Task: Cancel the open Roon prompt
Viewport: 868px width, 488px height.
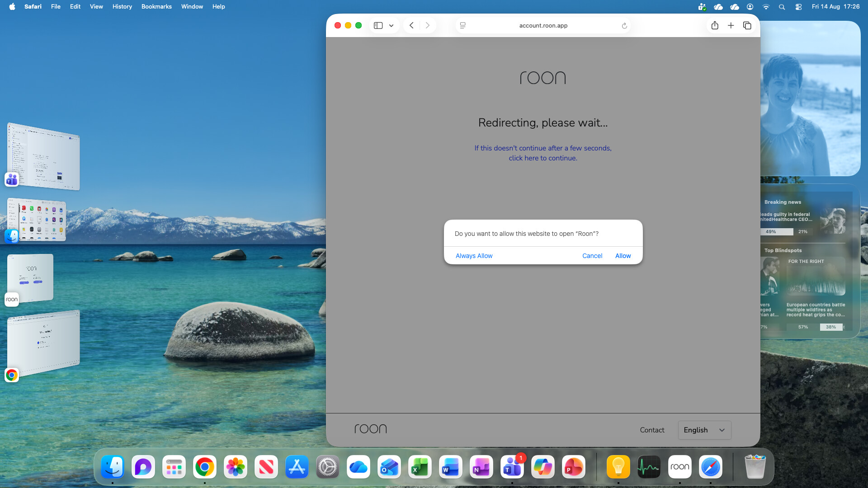Action: coord(592,256)
